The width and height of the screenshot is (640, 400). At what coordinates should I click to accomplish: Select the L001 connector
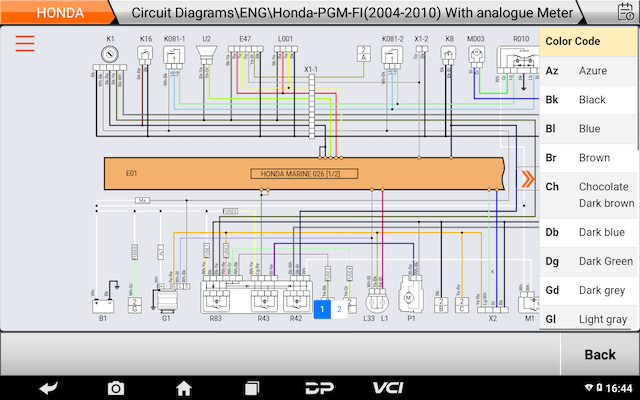[x=286, y=49]
